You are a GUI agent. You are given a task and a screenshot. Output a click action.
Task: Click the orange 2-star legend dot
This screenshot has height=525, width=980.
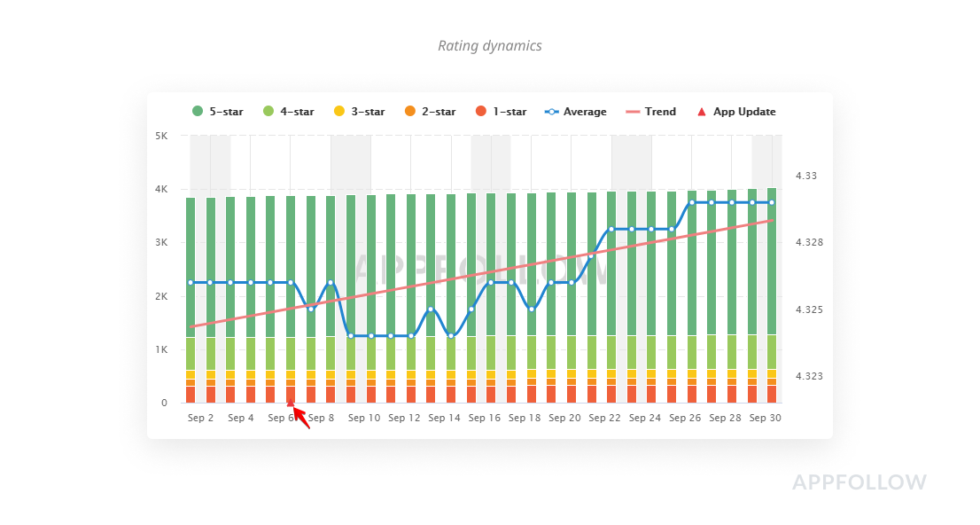[409, 112]
